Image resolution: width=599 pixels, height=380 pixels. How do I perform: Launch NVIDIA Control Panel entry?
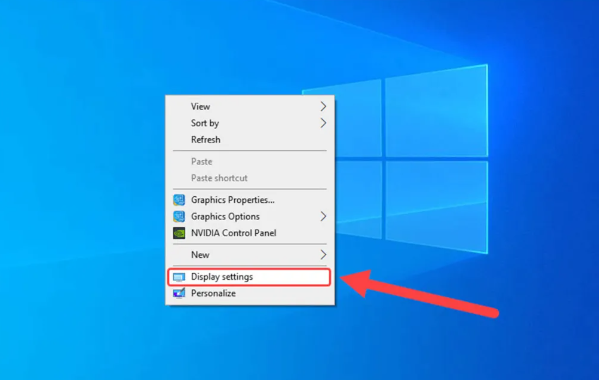pyautogui.click(x=250, y=233)
